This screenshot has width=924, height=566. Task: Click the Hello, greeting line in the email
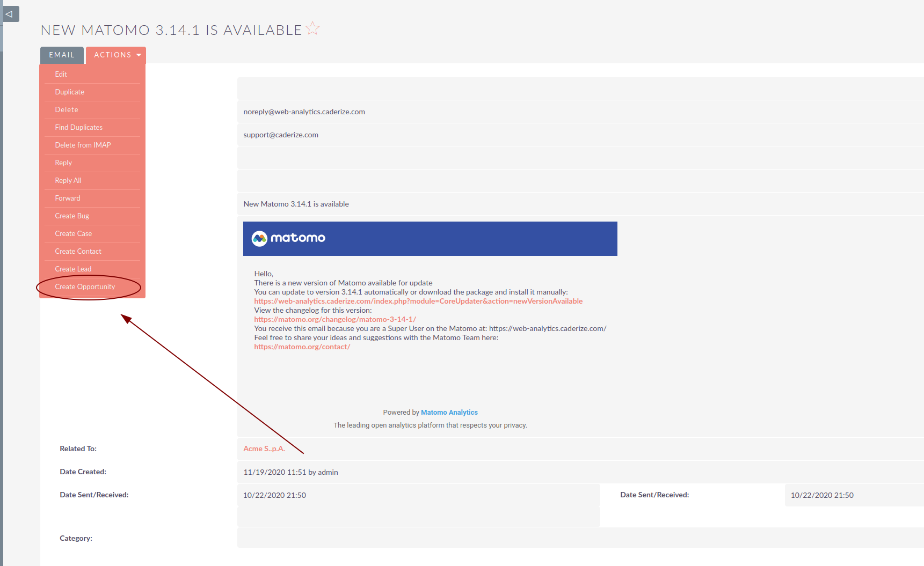tap(264, 274)
